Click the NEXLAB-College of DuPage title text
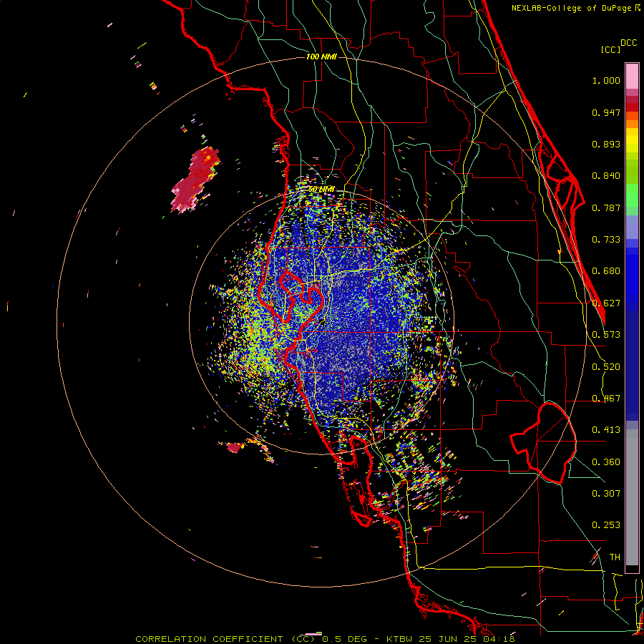This screenshot has height=644, width=644. click(x=571, y=8)
